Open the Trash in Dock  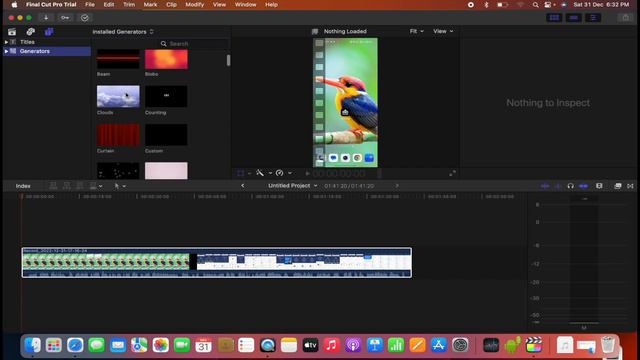pyautogui.click(x=608, y=344)
